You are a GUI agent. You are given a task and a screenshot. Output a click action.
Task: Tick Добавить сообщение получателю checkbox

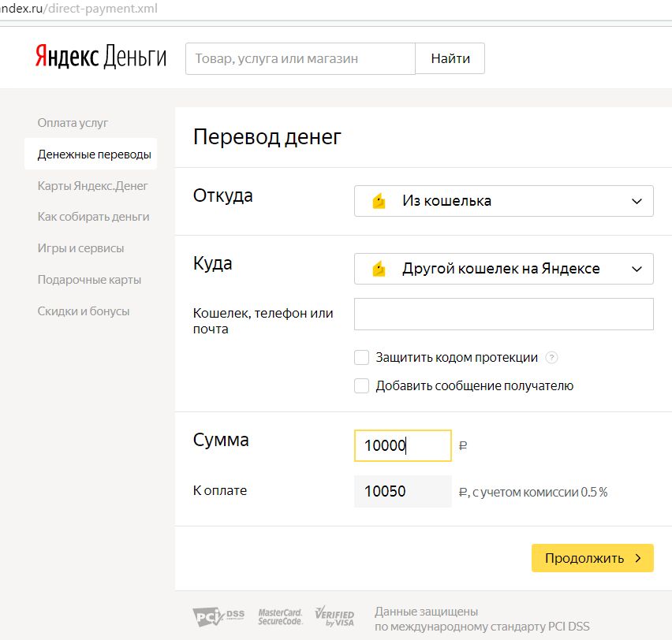362,385
